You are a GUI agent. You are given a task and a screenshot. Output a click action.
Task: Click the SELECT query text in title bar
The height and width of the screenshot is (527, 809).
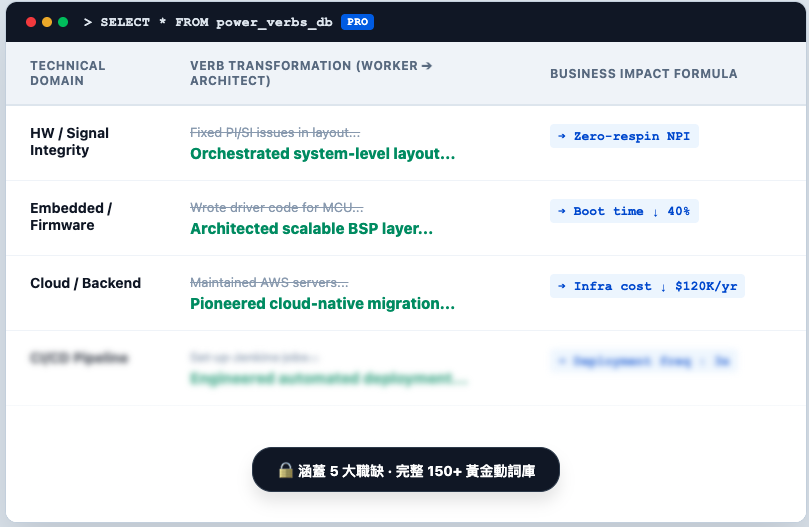pyautogui.click(x=216, y=22)
